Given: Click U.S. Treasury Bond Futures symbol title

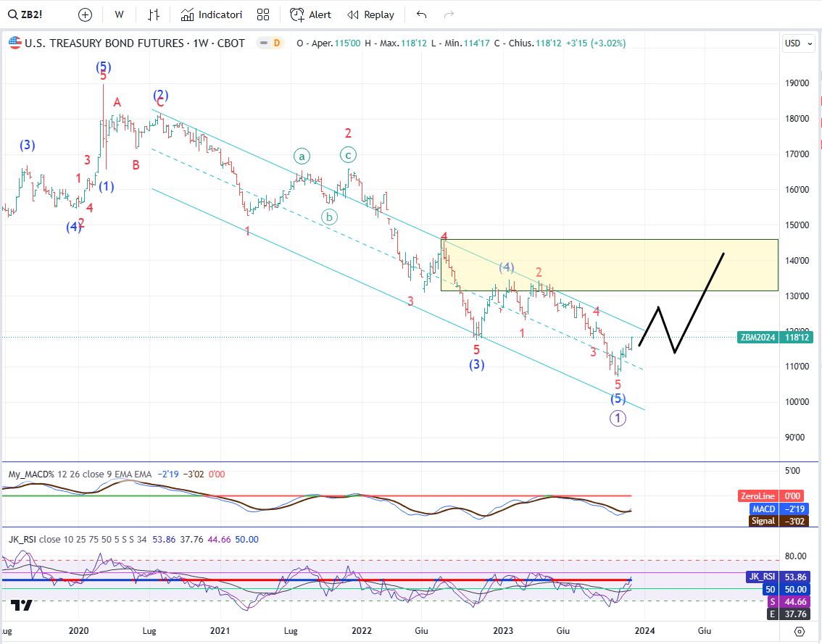Looking at the screenshot, I should tap(135, 43).
